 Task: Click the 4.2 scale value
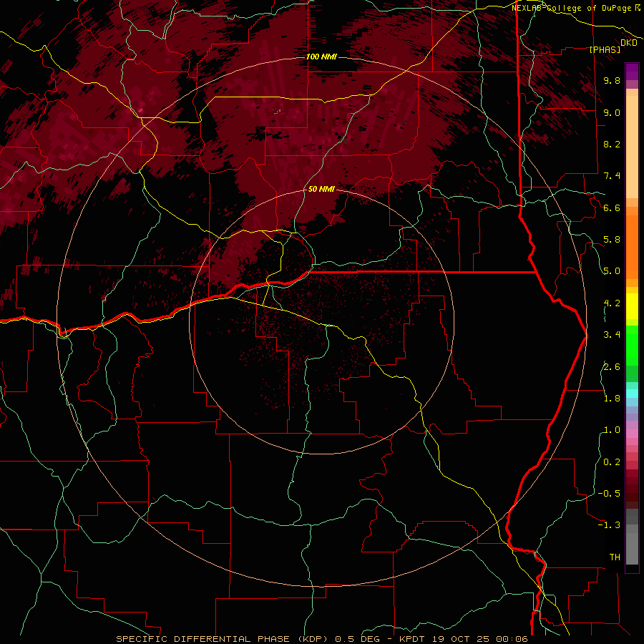pyautogui.click(x=612, y=303)
